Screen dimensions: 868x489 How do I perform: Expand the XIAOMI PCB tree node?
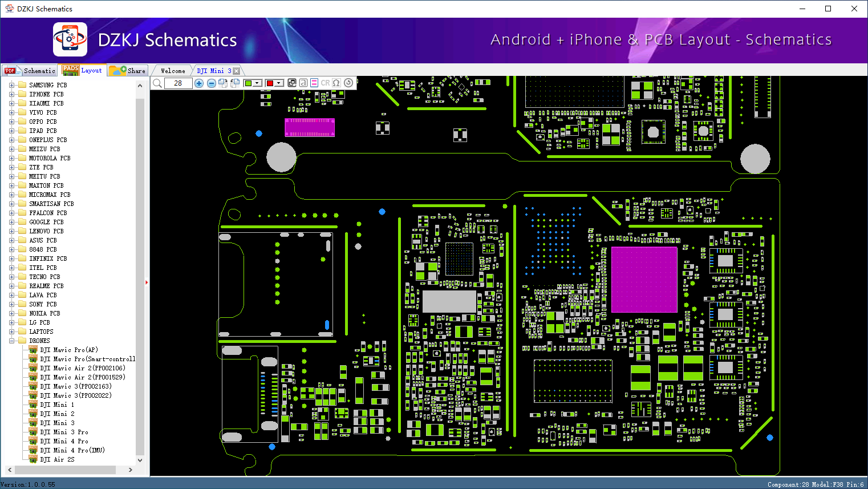tap(11, 103)
